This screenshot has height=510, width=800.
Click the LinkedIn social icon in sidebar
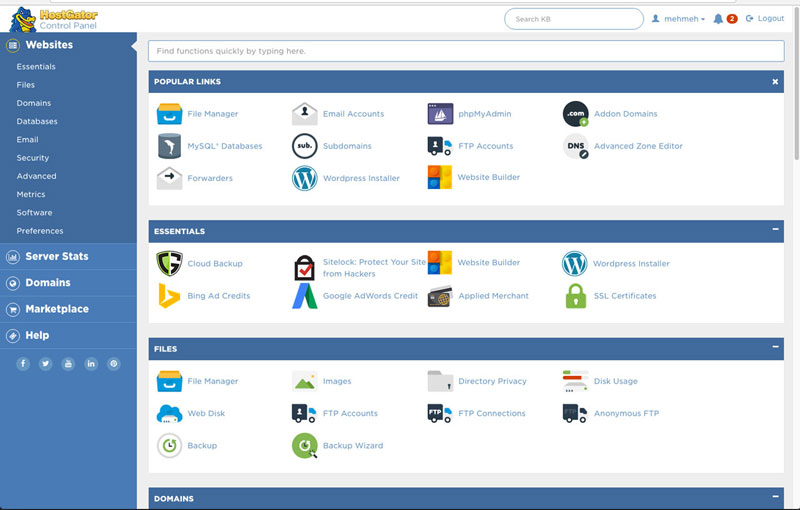[x=91, y=364]
